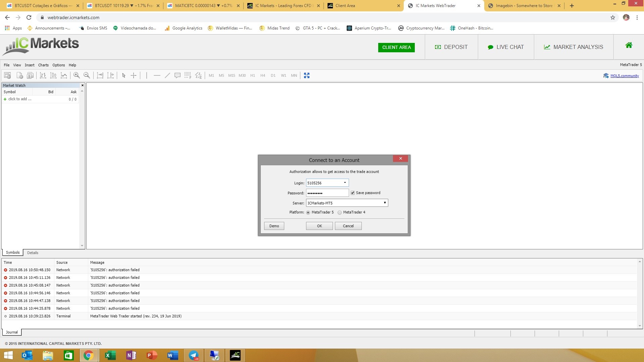Screen dimensions: 644x362
Task: Click the new order document icon
Action: pyautogui.click(x=19, y=75)
